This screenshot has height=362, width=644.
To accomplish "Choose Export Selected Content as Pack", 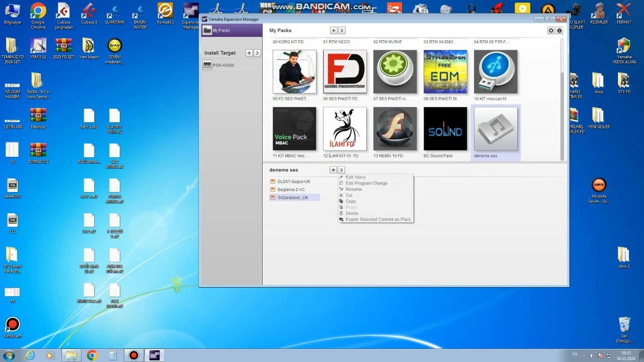I will click(375, 219).
